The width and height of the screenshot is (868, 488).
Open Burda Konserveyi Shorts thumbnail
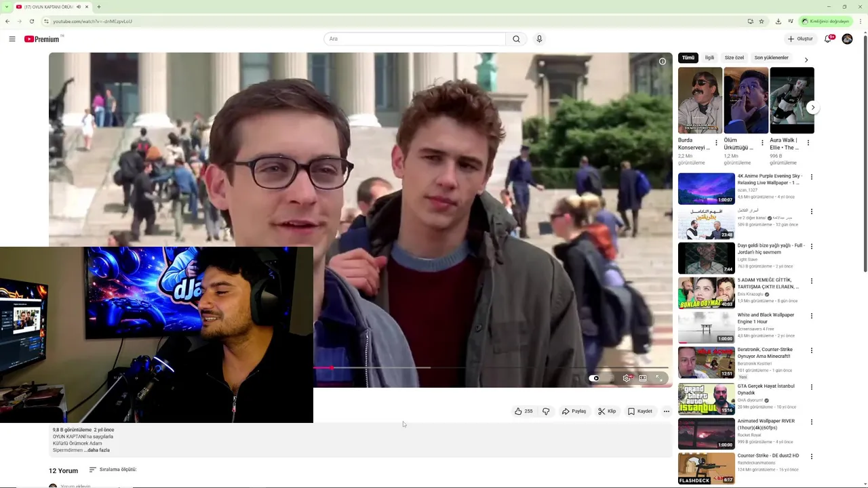[x=700, y=100]
